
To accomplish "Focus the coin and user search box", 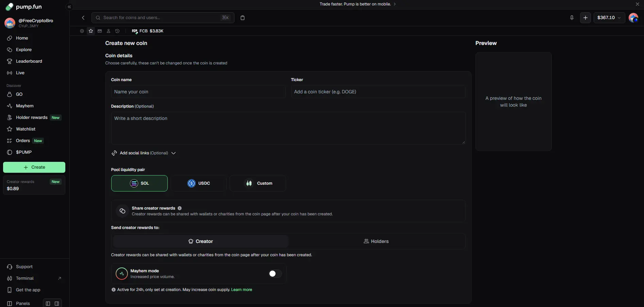I will (163, 18).
